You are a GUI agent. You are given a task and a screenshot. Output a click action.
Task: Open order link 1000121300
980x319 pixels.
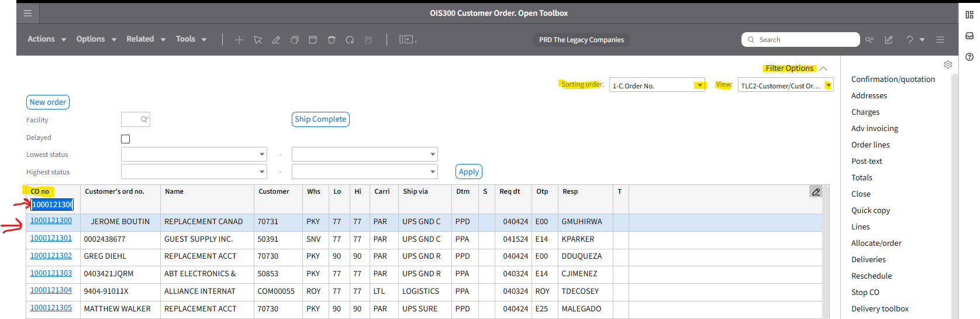point(51,221)
